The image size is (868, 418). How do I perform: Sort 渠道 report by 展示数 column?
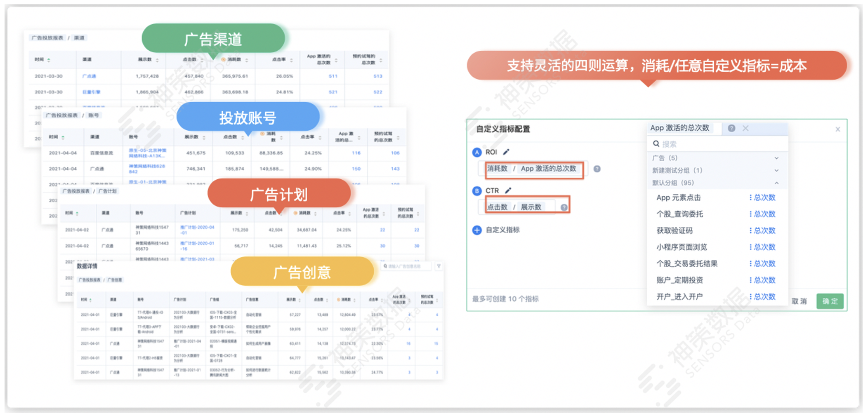click(x=157, y=60)
